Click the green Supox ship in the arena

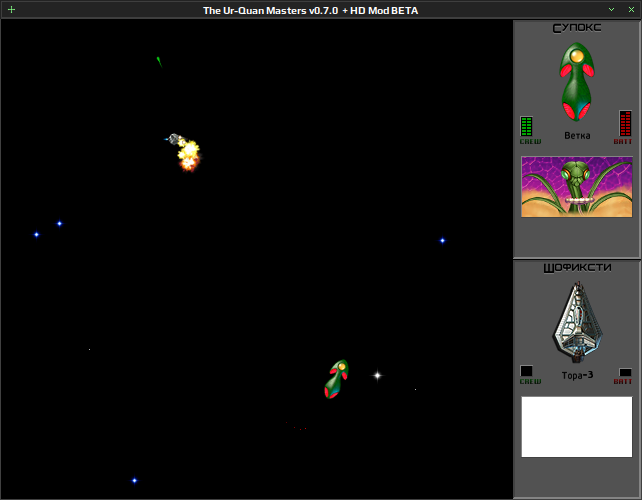pyautogui.click(x=336, y=379)
